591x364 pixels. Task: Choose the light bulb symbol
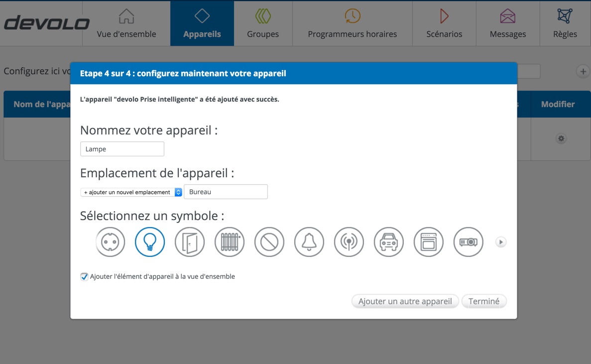(x=150, y=242)
